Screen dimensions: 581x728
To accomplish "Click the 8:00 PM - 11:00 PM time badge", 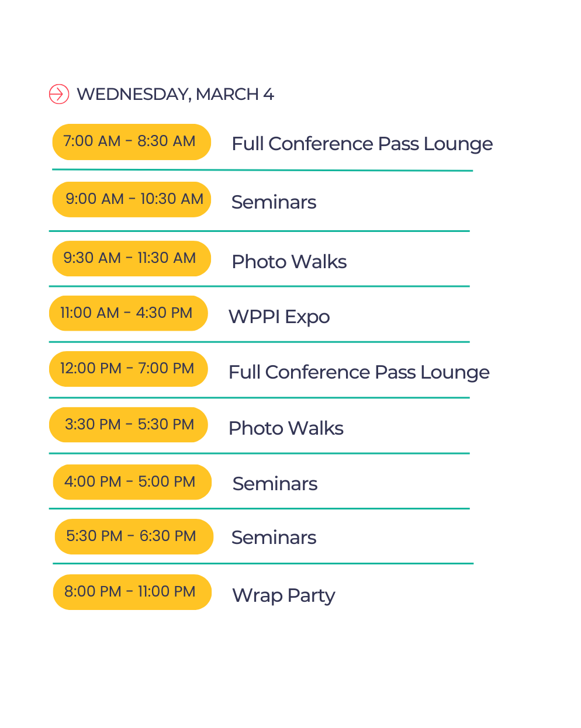I will pyautogui.click(x=132, y=592).
